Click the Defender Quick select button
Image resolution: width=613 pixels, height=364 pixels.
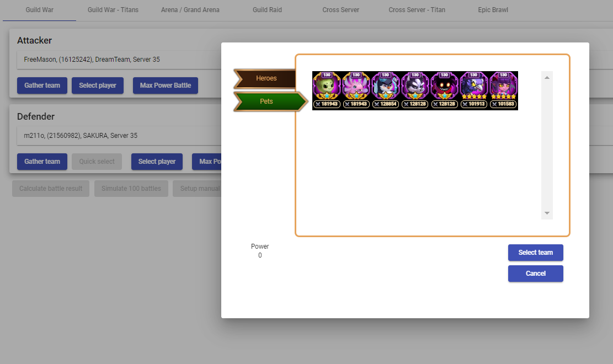(97, 162)
